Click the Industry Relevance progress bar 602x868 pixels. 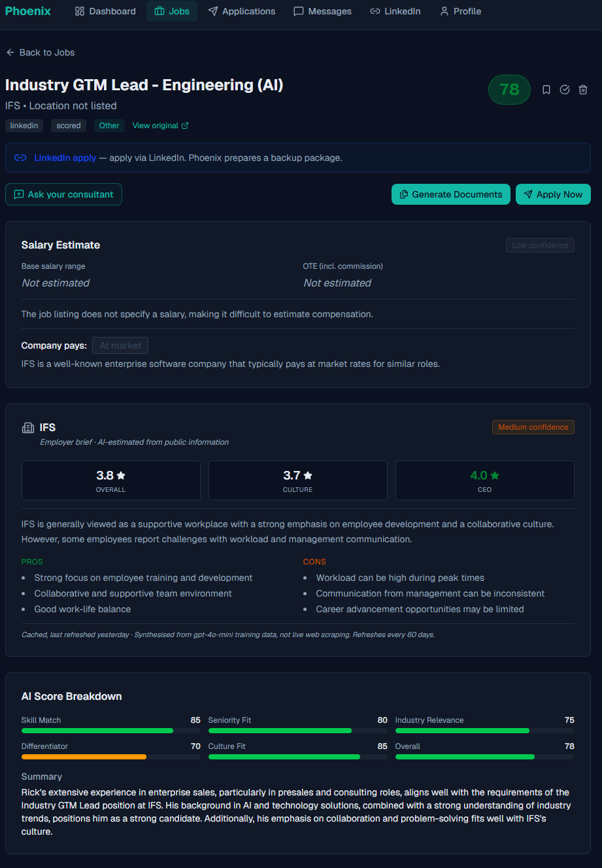[x=485, y=731]
